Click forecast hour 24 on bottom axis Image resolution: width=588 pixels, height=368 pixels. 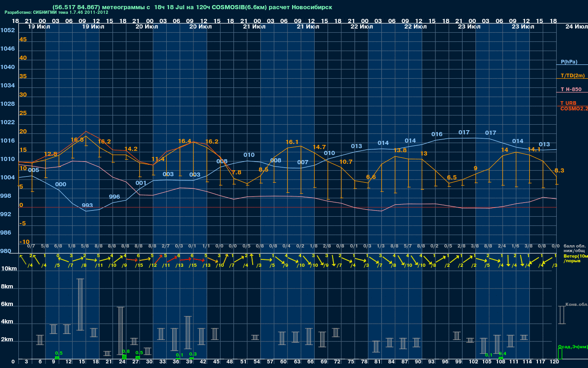[122, 362]
